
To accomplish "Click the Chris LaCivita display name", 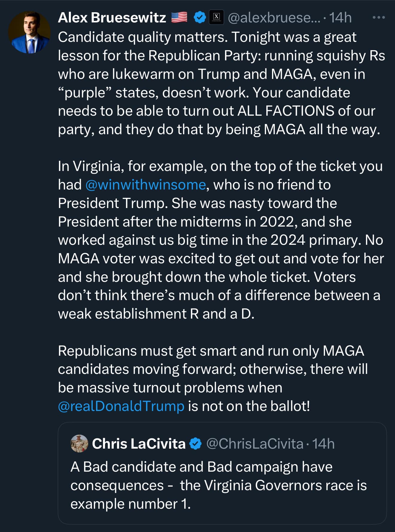I will pos(139,444).
